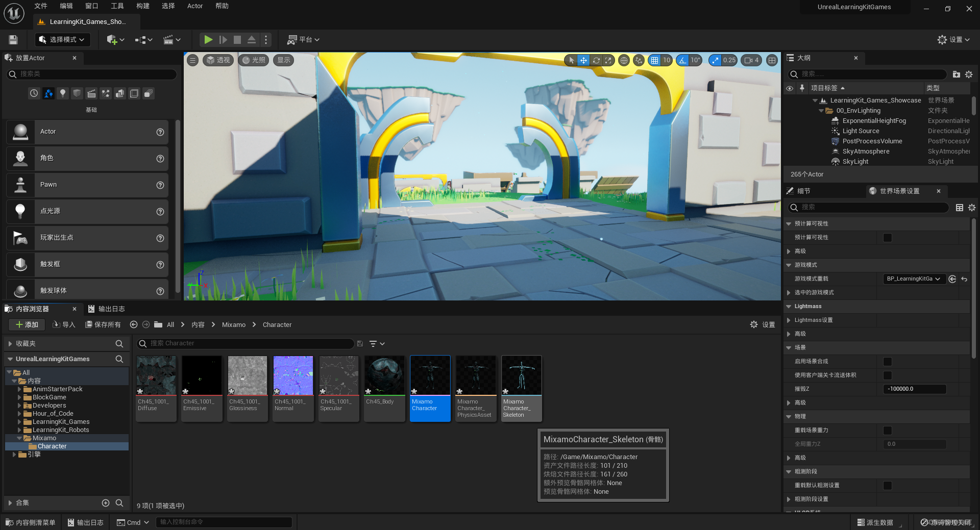Enable the 重载默认粗测设置 checkbox
Viewport: 980px width, 530px height.
pos(888,486)
